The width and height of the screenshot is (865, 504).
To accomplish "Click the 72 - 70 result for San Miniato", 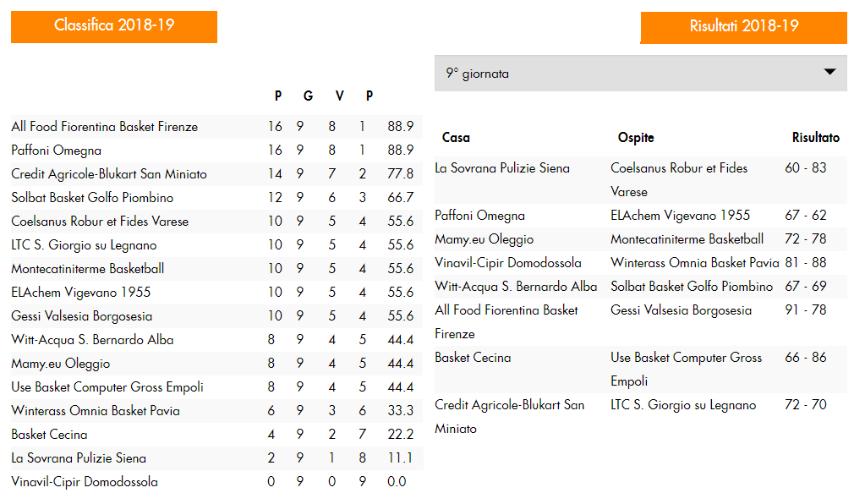I will pyautogui.click(x=806, y=405).
